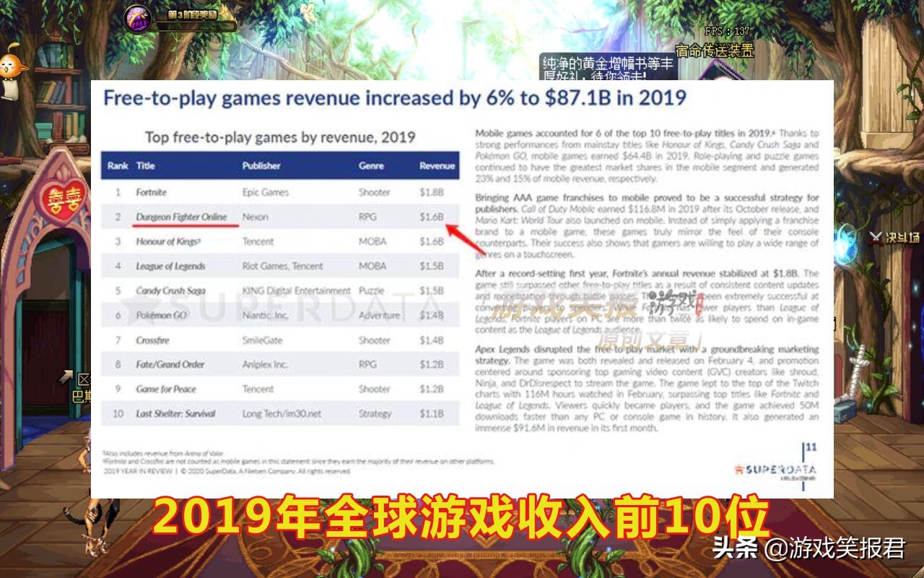Click the Riot Games, Tencent publisher cell

click(283, 266)
